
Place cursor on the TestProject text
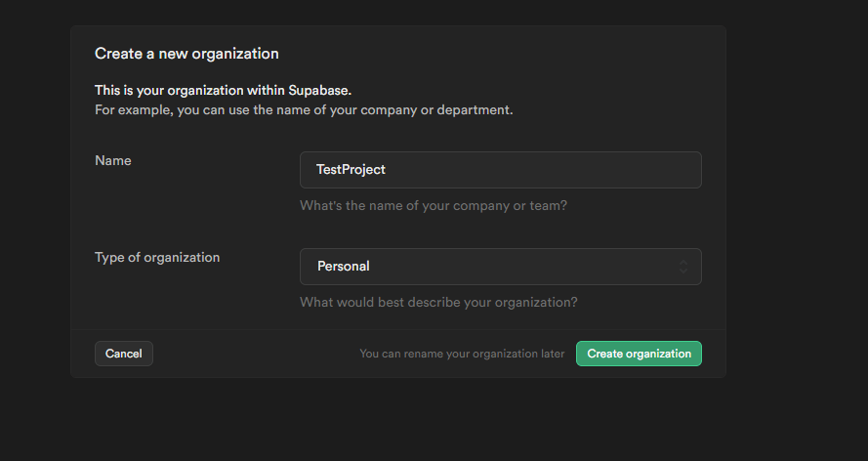click(x=351, y=169)
